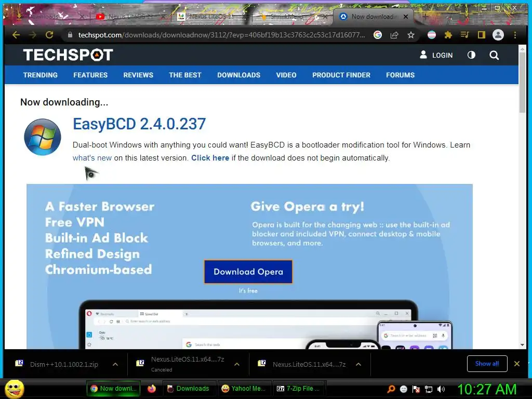This screenshot has width=532, height=399.
Task: Click the Google icon in address bar
Action: pyautogui.click(x=378, y=35)
